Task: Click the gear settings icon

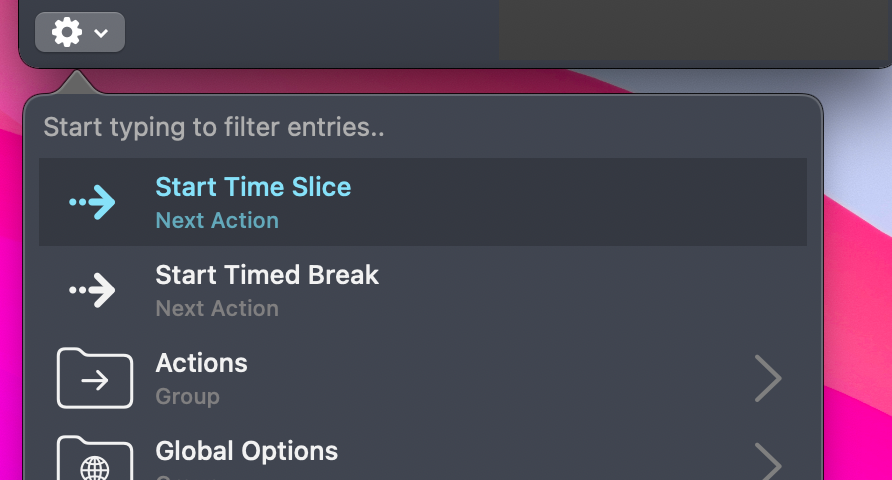Action: pyautogui.click(x=67, y=32)
